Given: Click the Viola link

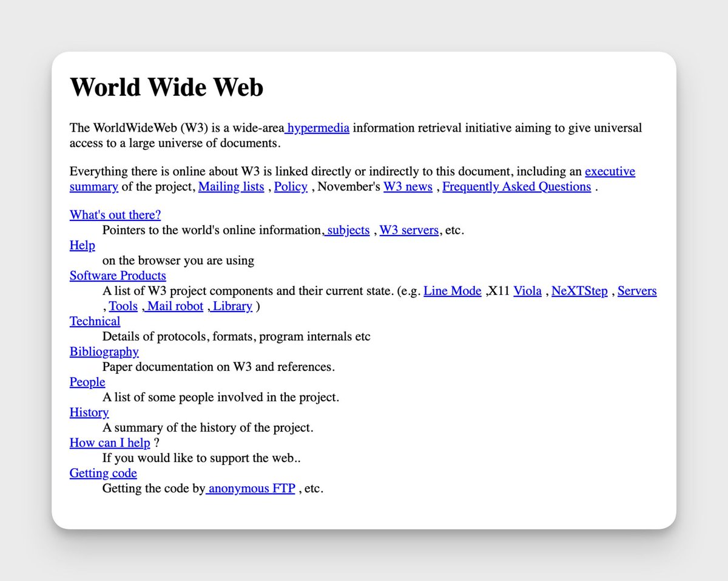Looking at the screenshot, I should tap(527, 291).
